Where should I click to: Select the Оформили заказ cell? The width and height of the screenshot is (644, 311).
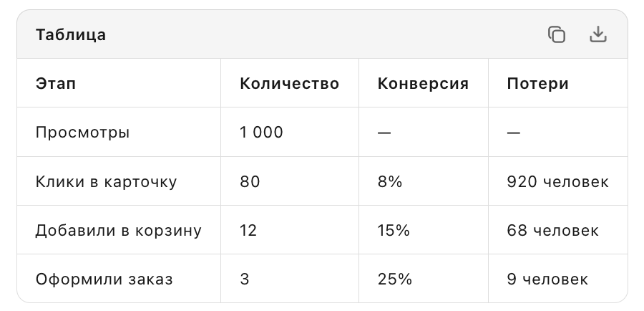(104, 279)
